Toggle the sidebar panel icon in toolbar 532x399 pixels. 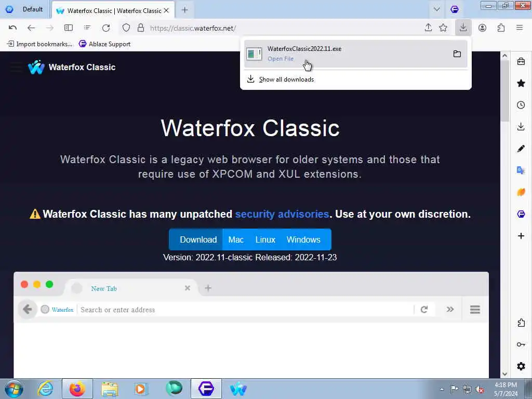click(x=69, y=28)
